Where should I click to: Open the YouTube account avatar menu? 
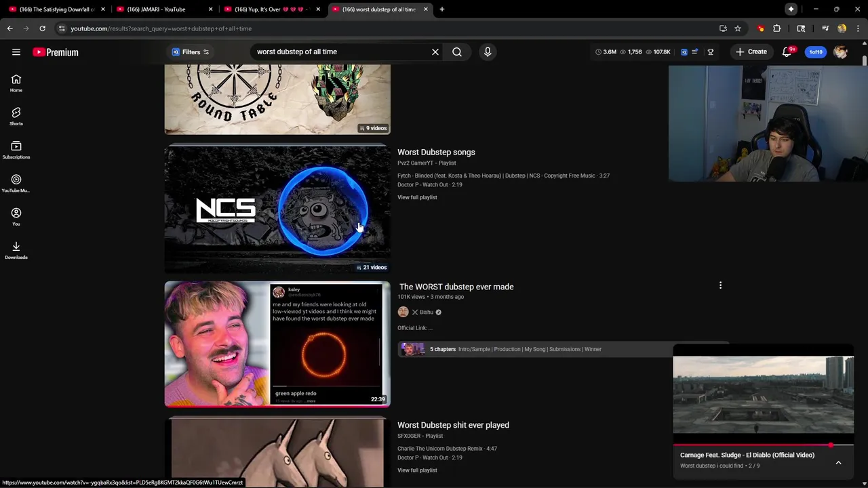[x=840, y=52]
